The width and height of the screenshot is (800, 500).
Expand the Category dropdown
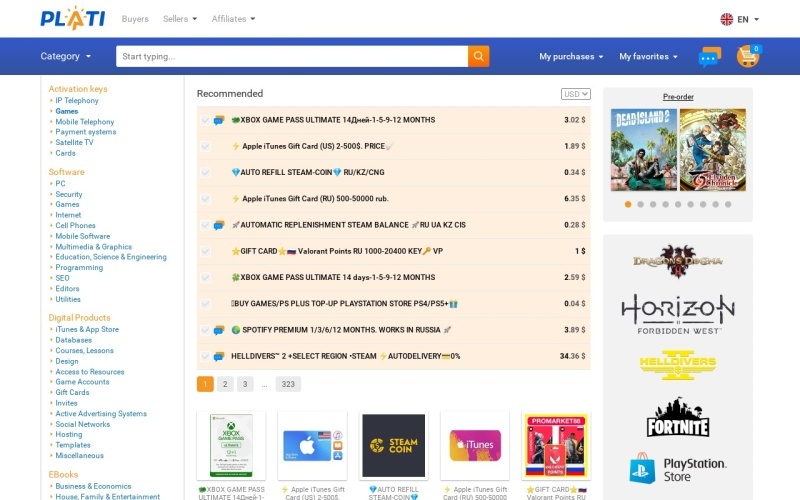[x=65, y=56]
